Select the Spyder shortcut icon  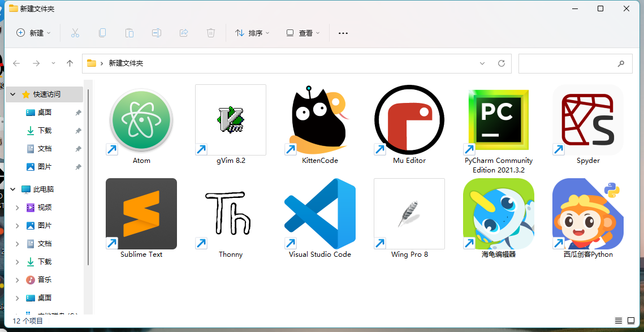click(588, 120)
